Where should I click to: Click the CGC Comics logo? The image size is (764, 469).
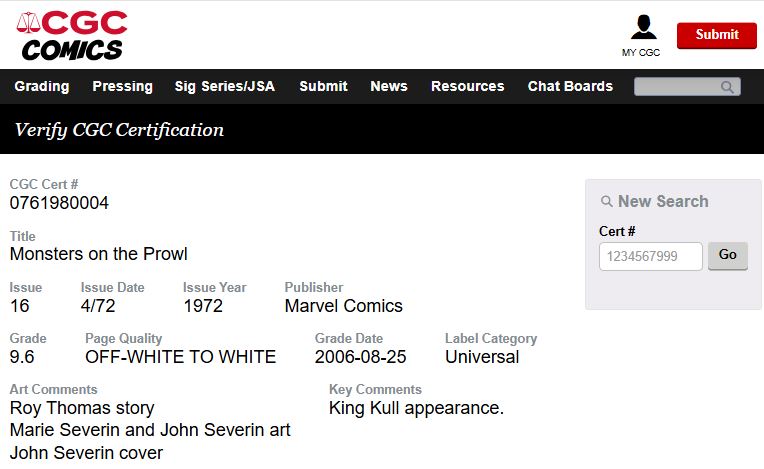tap(72, 35)
